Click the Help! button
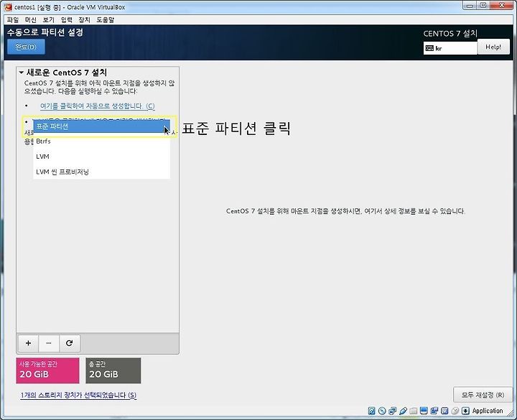The width and height of the screenshot is (517, 420). point(493,47)
